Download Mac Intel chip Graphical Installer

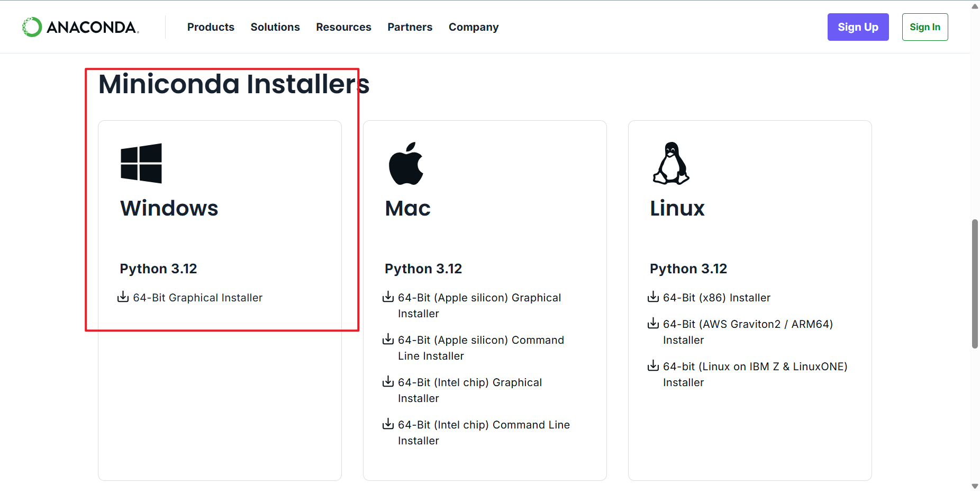pyautogui.click(x=470, y=390)
